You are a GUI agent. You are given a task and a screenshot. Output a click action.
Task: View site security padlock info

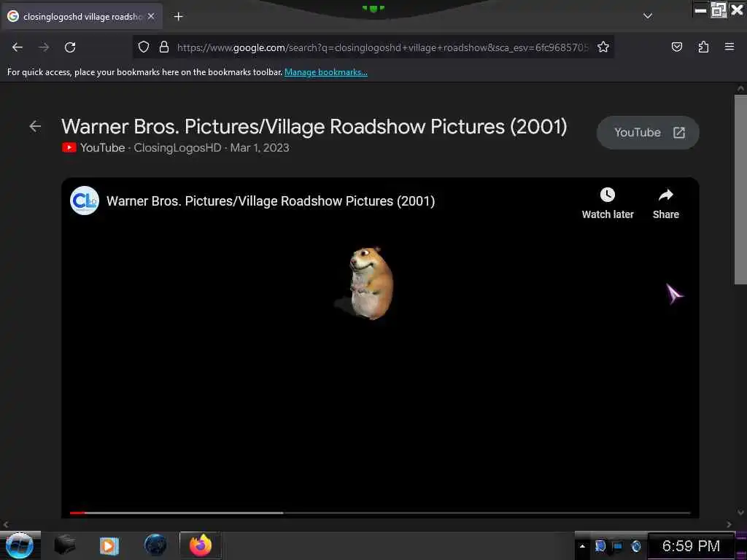164,47
